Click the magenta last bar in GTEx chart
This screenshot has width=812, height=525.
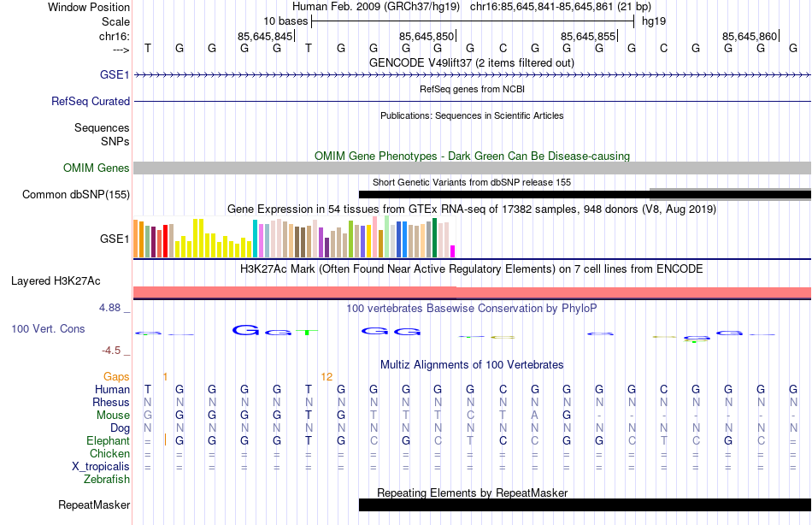coord(453,251)
